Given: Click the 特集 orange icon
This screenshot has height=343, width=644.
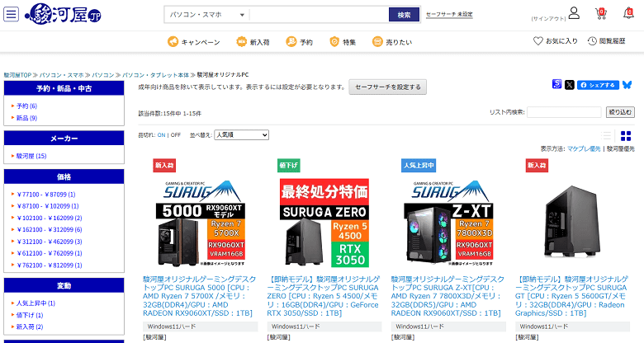Looking at the screenshot, I should [x=334, y=41].
